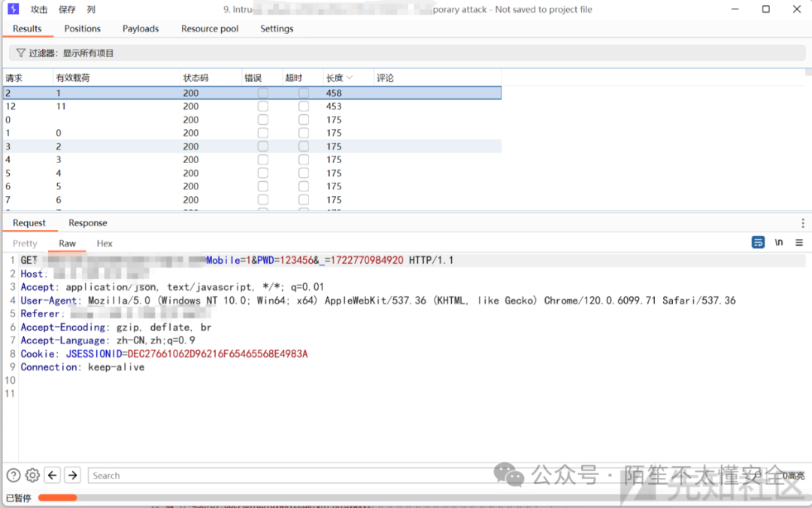Click the Accept-Encoding header line
Image resolution: width=812 pixels, height=508 pixels.
[x=116, y=328]
